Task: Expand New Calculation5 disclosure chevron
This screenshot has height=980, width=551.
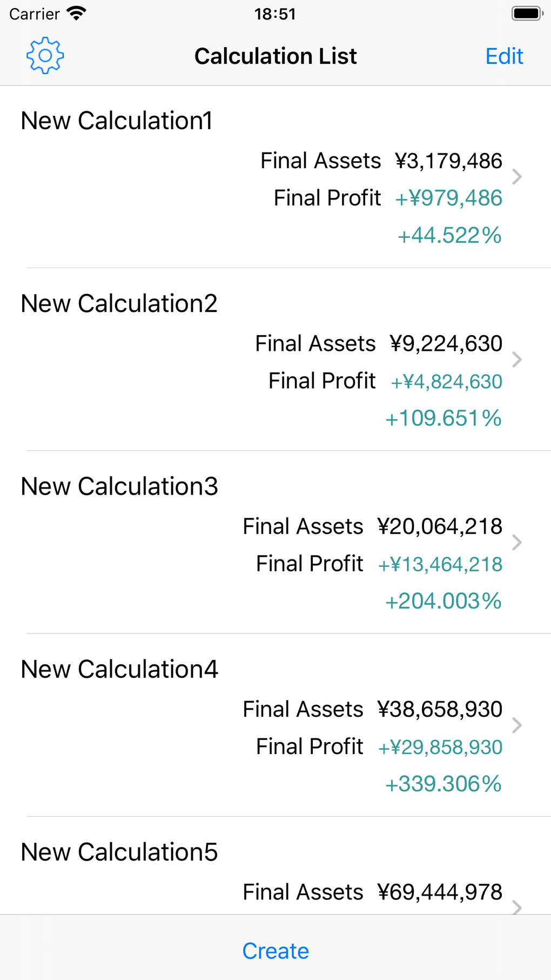Action: 517,906
